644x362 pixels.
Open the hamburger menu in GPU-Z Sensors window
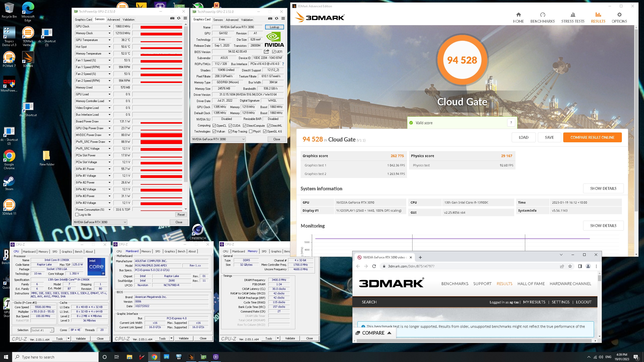(x=185, y=18)
